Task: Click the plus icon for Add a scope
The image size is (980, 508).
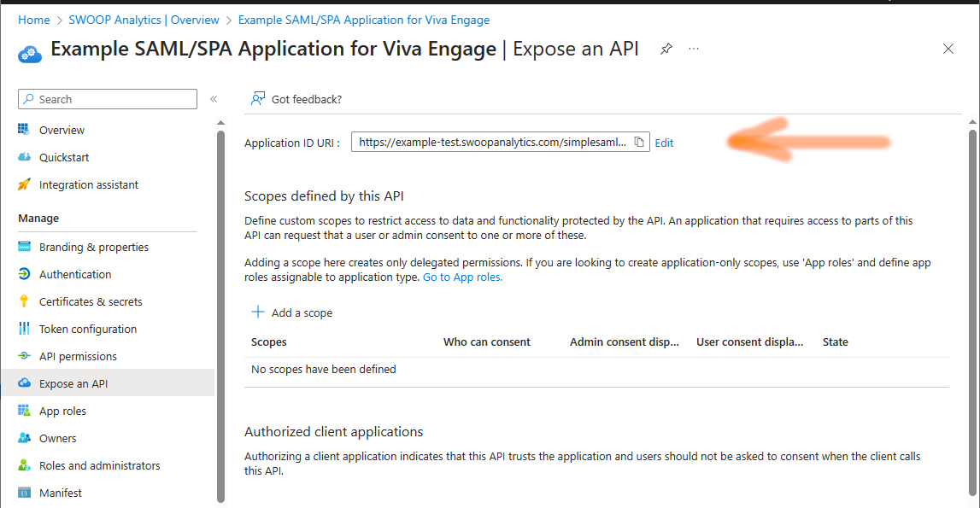Action: tap(257, 312)
